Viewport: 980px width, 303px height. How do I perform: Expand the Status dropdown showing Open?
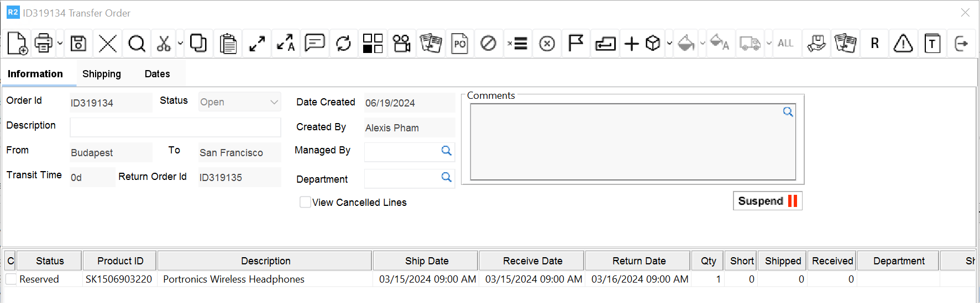274,102
